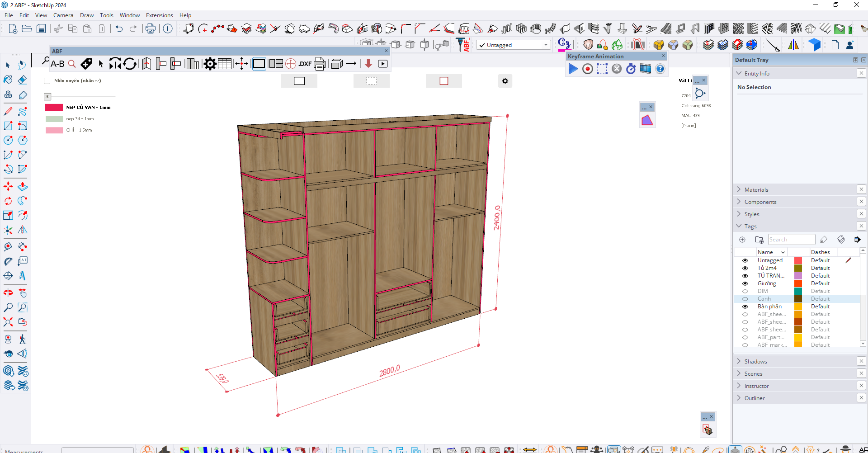Click the Add Tag plus icon
The height and width of the screenshot is (453, 868).
click(742, 240)
